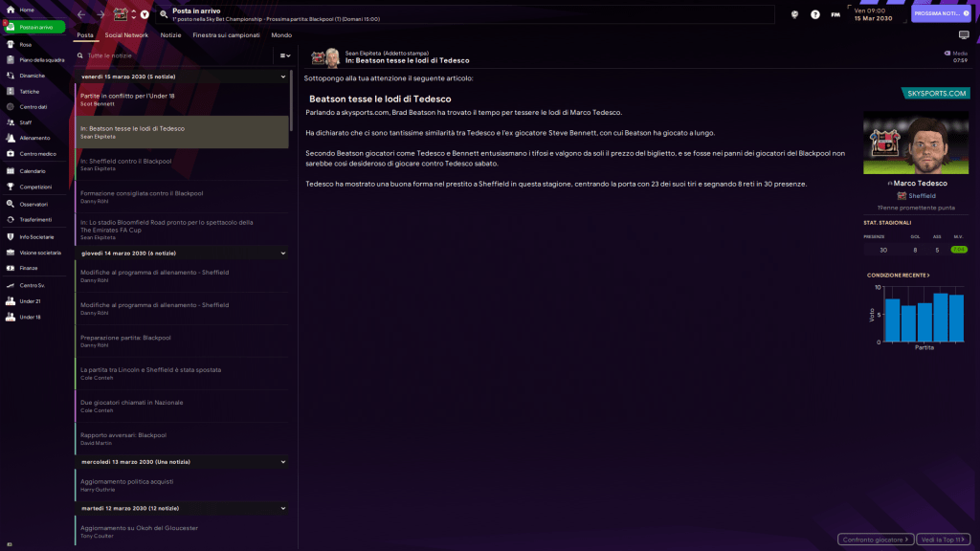The image size is (980, 551).
Task: Click the Tutte le notizie search field
Action: coord(172,55)
